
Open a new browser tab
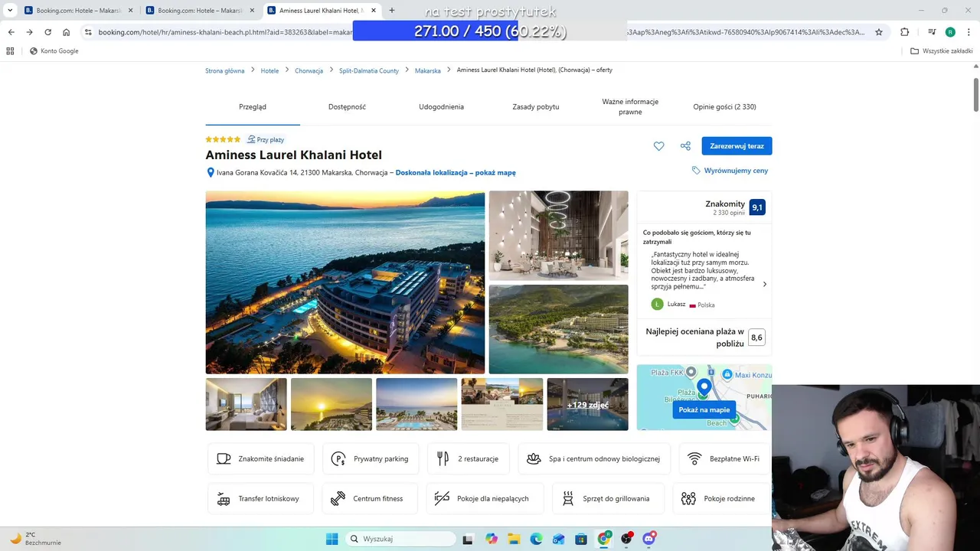392,10
